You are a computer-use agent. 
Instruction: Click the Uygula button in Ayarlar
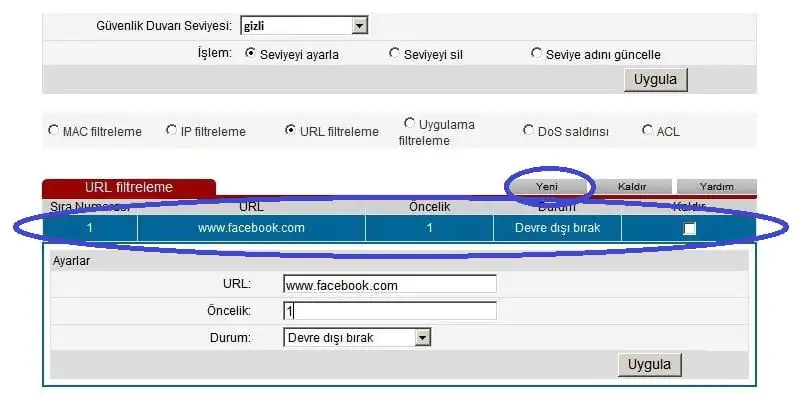click(650, 365)
